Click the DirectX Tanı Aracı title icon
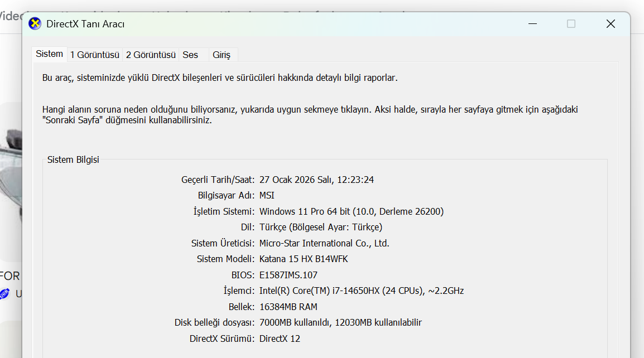The height and width of the screenshot is (358, 644). click(35, 24)
